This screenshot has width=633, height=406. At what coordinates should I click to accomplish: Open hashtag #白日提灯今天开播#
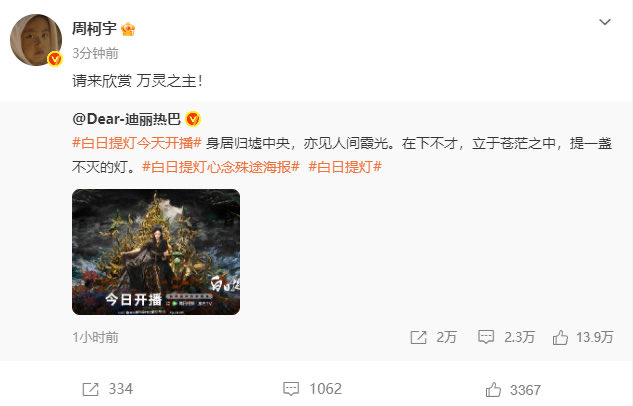click(x=137, y=143)
